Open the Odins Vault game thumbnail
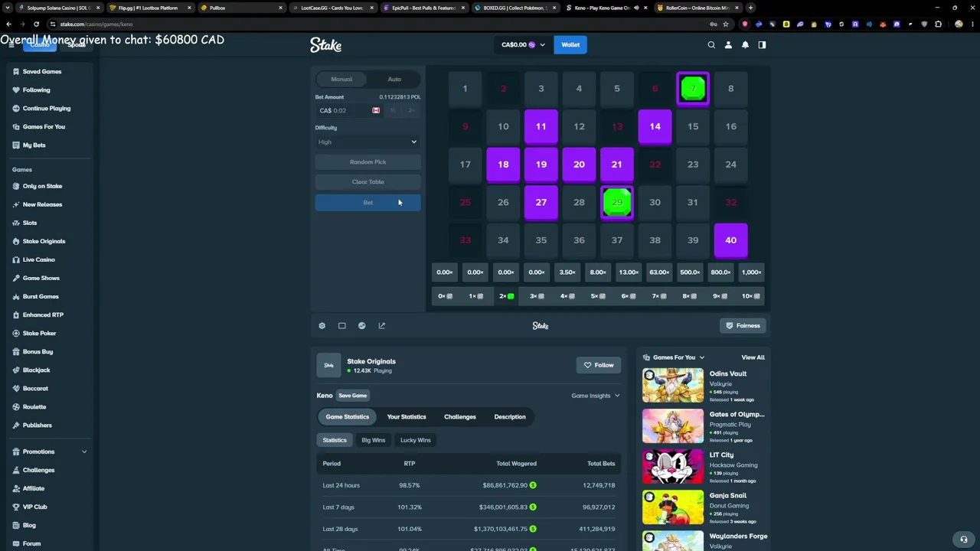Image resolution: width=980 pixels, height=551 pixels. coord(673,386)
